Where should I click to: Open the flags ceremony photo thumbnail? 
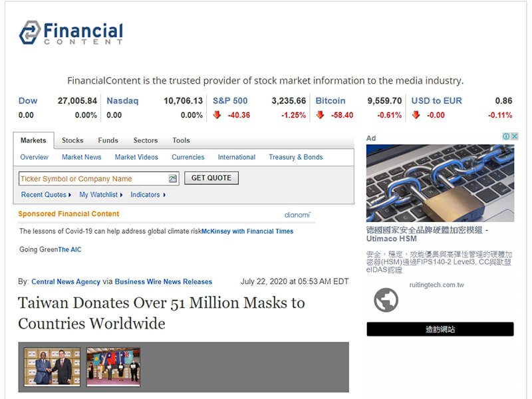coord(113,367)
